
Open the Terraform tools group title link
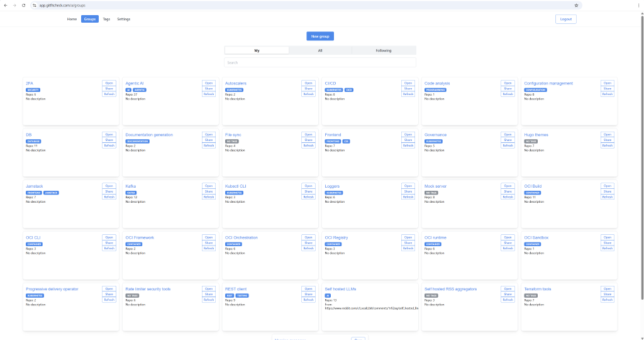[x=537, y=289]
